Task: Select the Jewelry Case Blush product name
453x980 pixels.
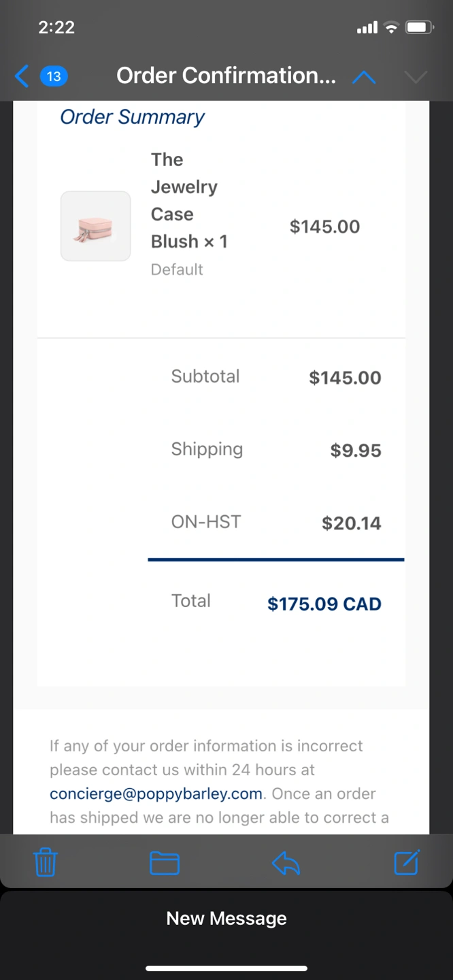Action: point(188,201)
